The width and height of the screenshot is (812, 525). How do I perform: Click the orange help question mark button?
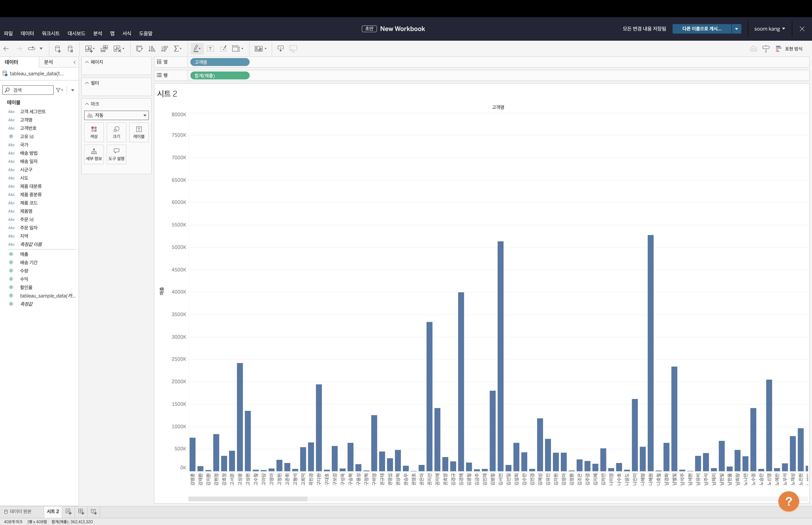pos(789,501)
